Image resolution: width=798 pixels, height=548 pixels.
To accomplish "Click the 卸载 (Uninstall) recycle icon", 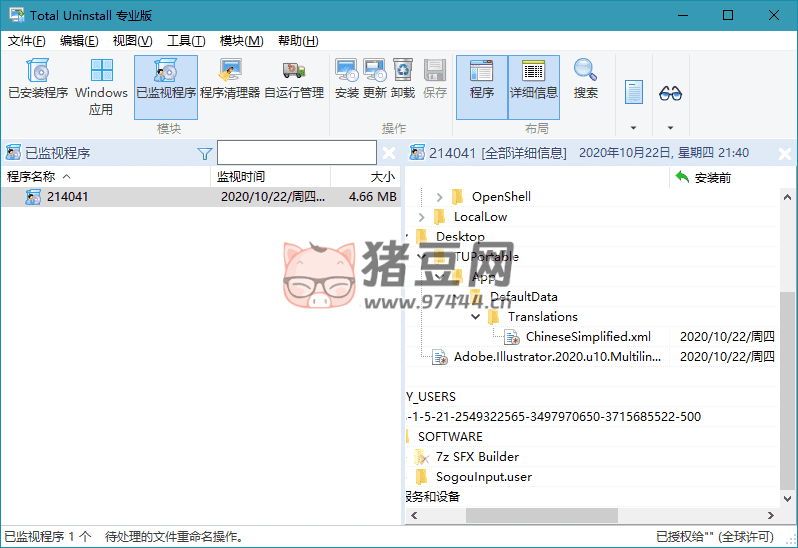I will pyautogui.click(x=402, y=79).
